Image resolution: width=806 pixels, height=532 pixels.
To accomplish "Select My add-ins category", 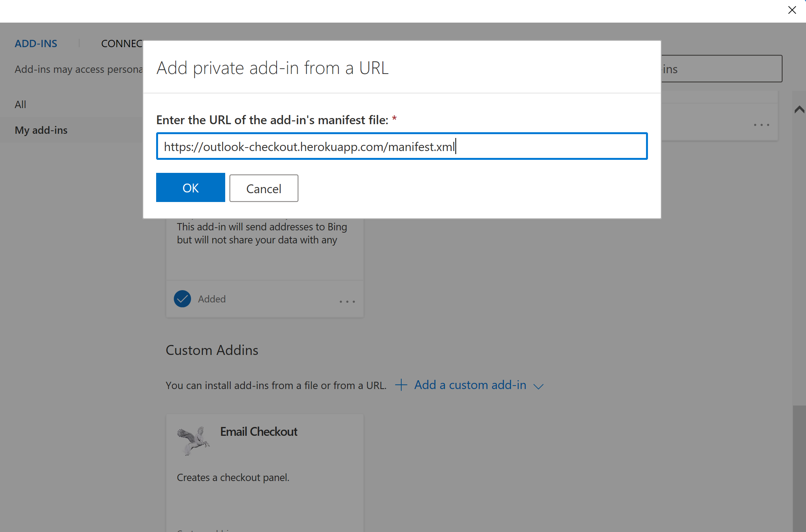I will point(41,130).
